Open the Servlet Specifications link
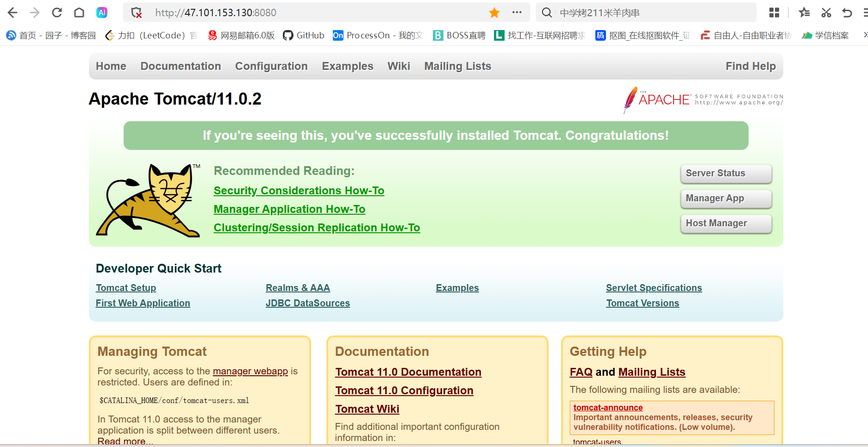 coord(654,288)
